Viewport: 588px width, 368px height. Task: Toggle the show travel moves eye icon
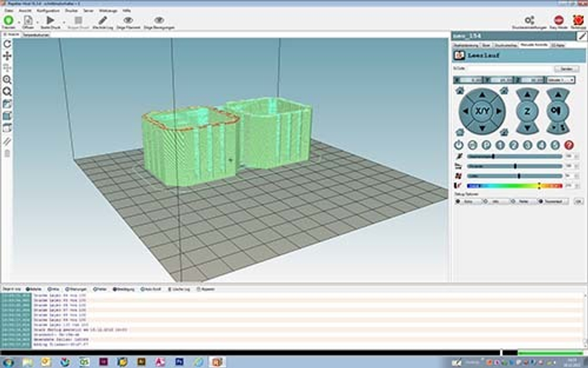coord(159,21)
